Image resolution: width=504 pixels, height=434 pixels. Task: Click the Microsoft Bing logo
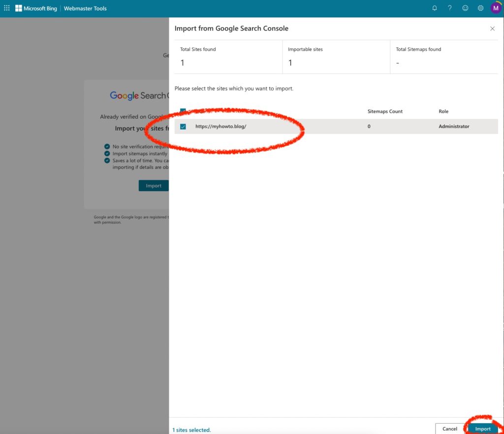pos(36,8)
